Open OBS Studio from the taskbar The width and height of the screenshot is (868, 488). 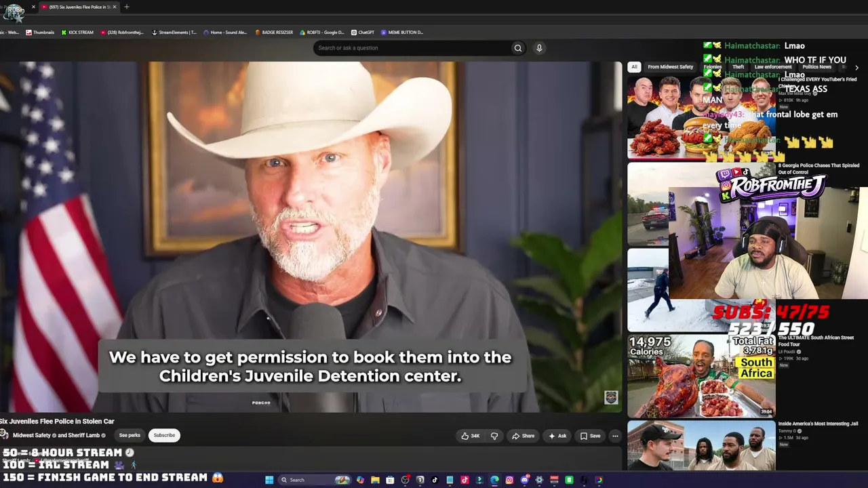coord(405,480)
